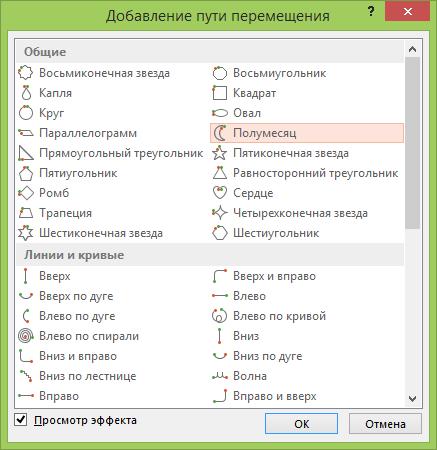This screenshot has width=437, height=450.
Task: Select the Вправо и вверх path icon
Action: pos(220,396)
